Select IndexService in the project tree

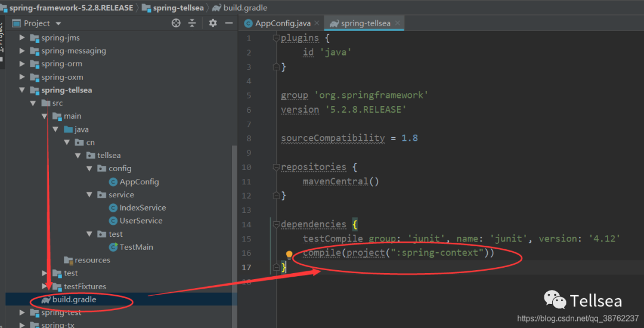click(x=143, y=208)
